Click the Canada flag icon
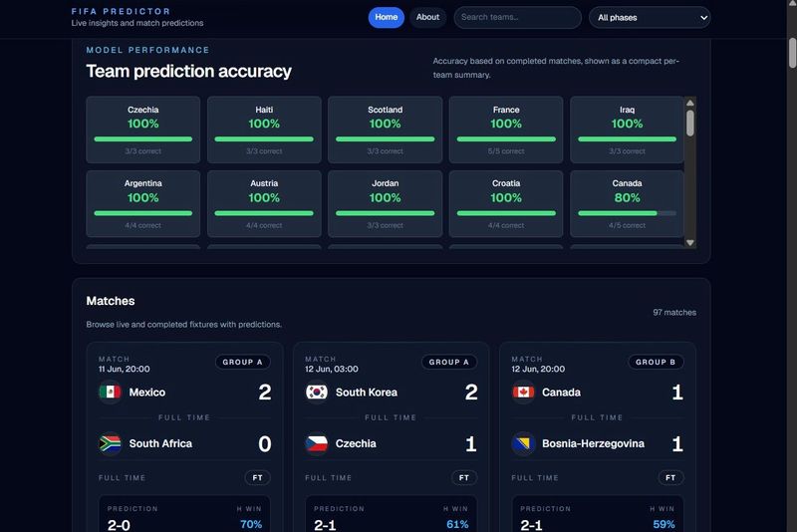 523,392
